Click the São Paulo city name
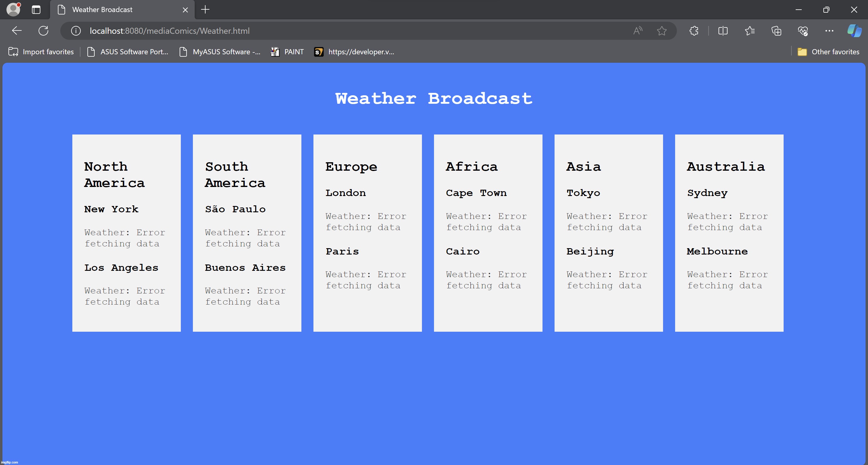 pyautogui.click(x=235, y=209)
